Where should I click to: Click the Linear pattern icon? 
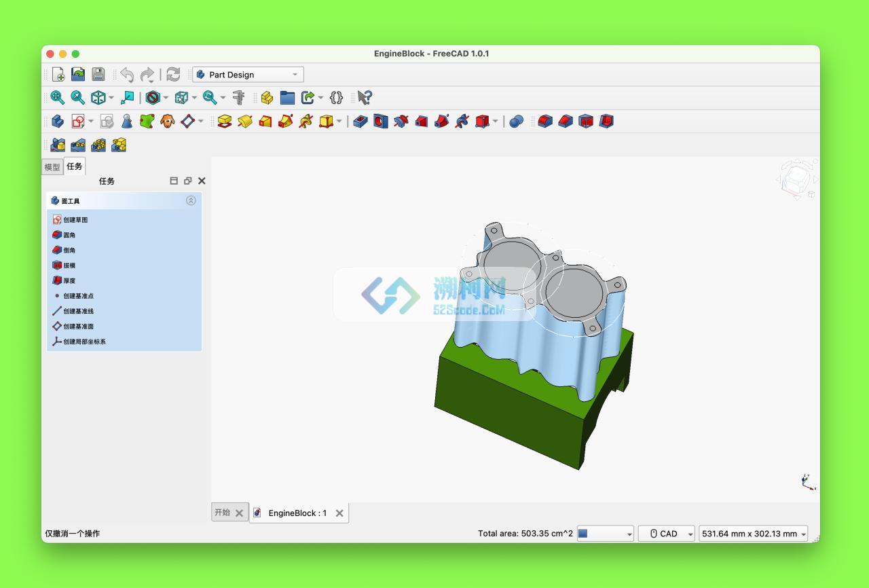point(78,145)
